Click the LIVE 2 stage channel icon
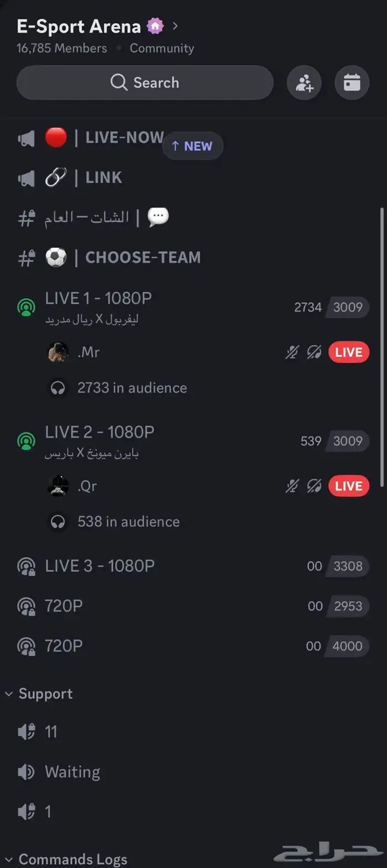Image resolution: width=387 pixels, height=868 pixels. tap(26, 441)
